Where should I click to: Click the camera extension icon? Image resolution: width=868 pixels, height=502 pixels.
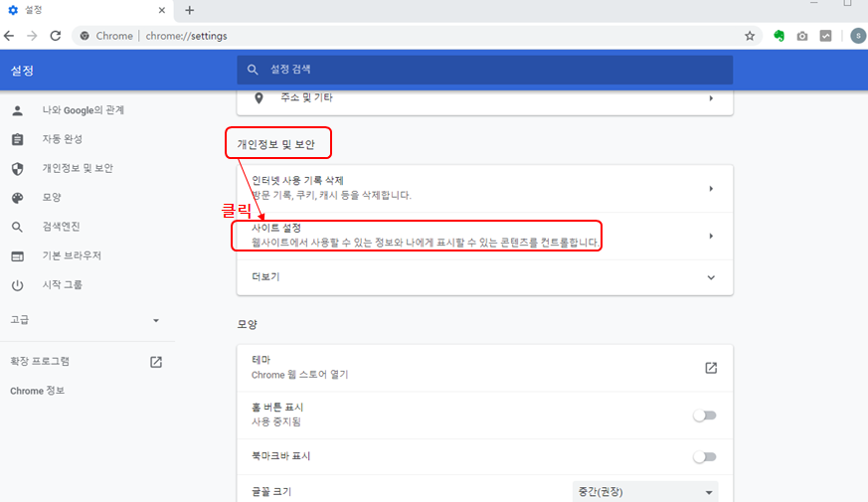[802, 36]
